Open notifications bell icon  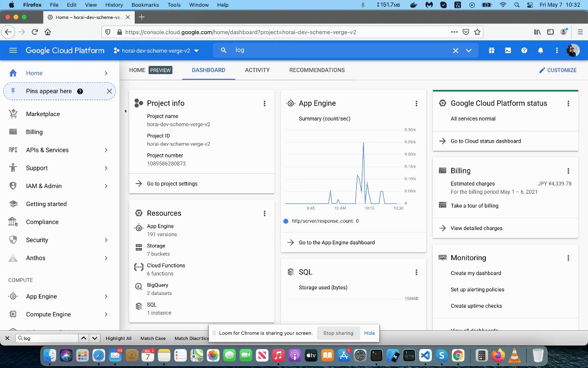pyautogui.click(x=541, y=50)
